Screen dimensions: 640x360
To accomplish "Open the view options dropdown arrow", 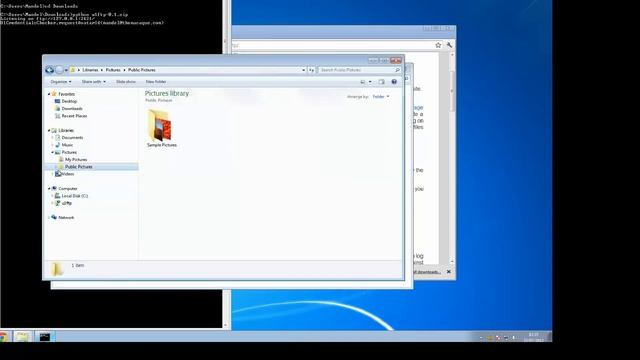I will [370, 82].
